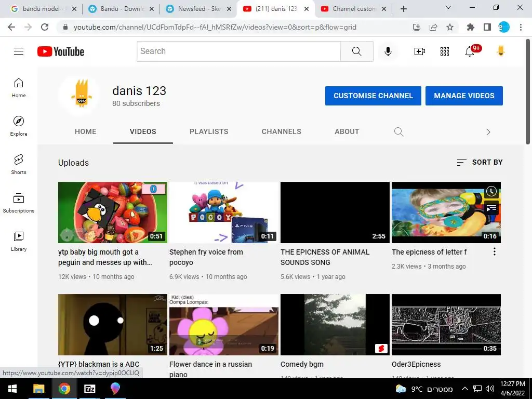The image size is (532, 399).
Task: Open the Pocoyo video thumbnail
Action: click(x=224, y=212)
